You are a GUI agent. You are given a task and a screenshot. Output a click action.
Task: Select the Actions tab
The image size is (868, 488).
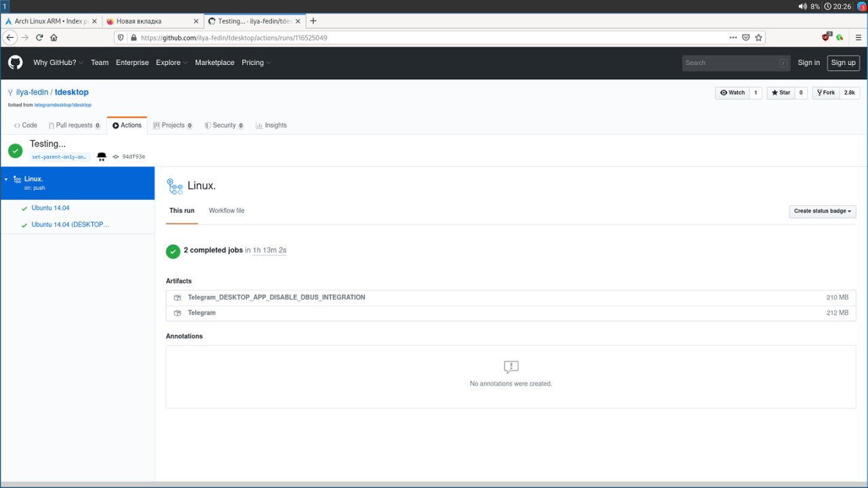[x=127, y=125]
